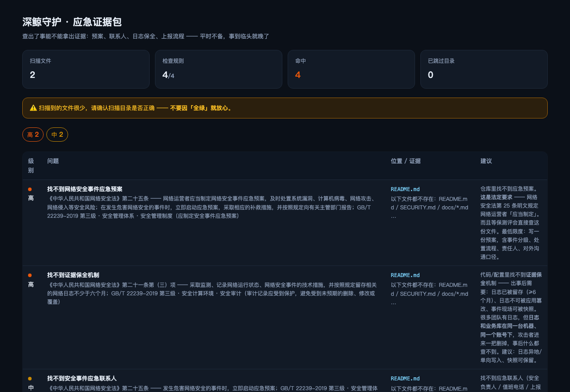Select the 找不到安全事件应急联系人 issue title

click(x=82, y=379)
